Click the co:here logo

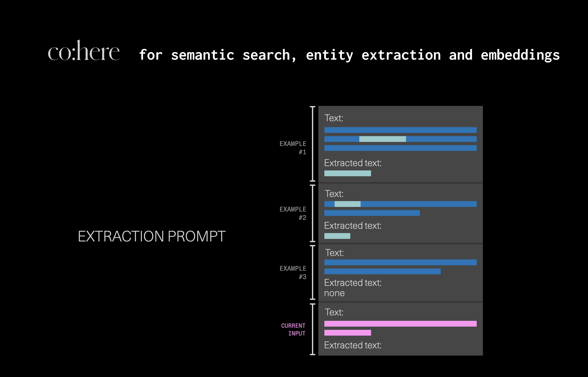click(84, 51)
